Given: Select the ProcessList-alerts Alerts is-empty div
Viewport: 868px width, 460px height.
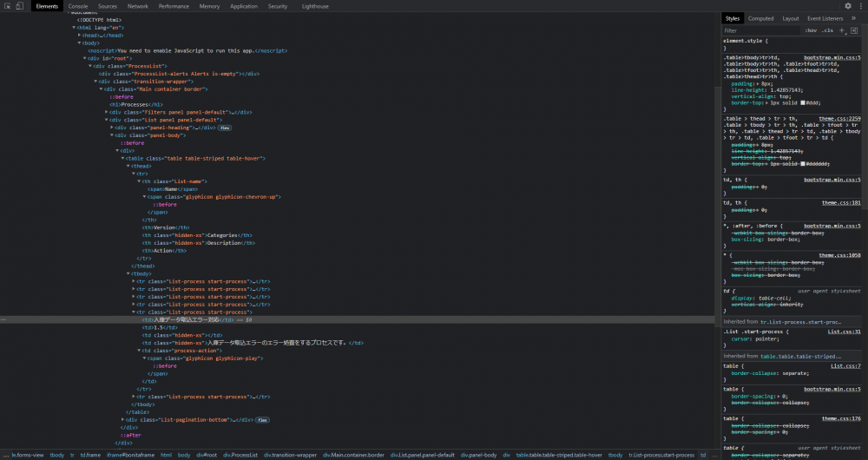Looking at the screenshot, I should 179,74.
